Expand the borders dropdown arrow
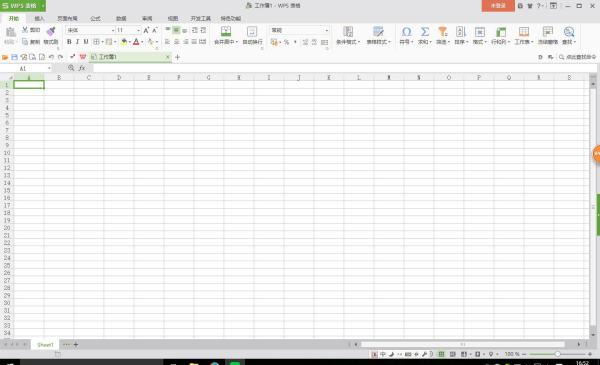The height and width of the screenshot is (365, 600). pyautogui.click(x=102, y=42)
